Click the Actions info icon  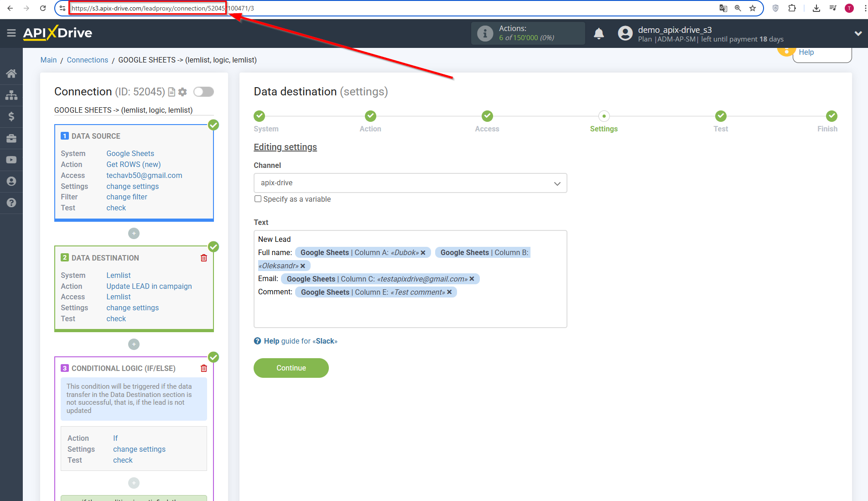(x=485, y=33)
